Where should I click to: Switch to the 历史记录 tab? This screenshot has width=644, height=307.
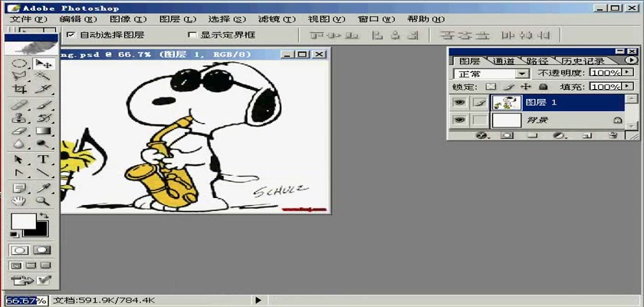click(x=583, y=61)
